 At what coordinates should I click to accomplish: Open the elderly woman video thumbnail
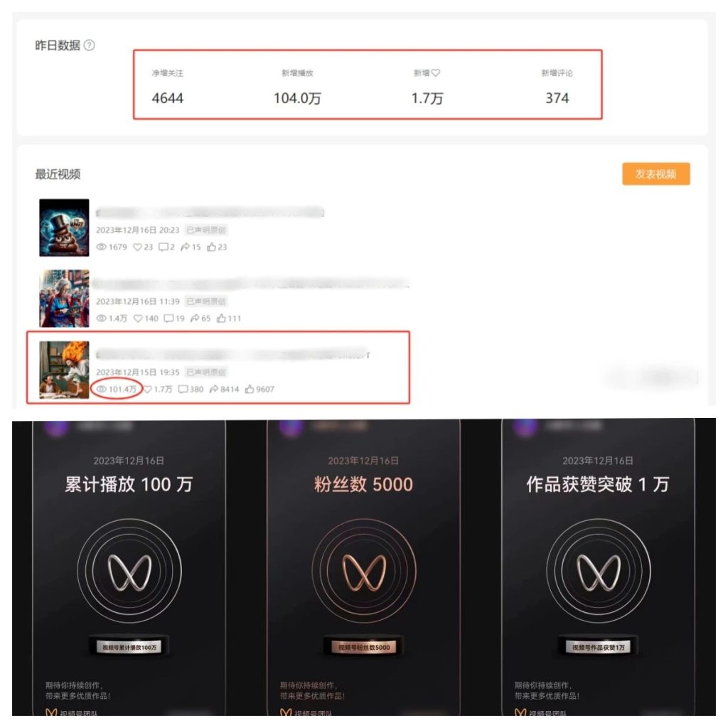(64, 299)
